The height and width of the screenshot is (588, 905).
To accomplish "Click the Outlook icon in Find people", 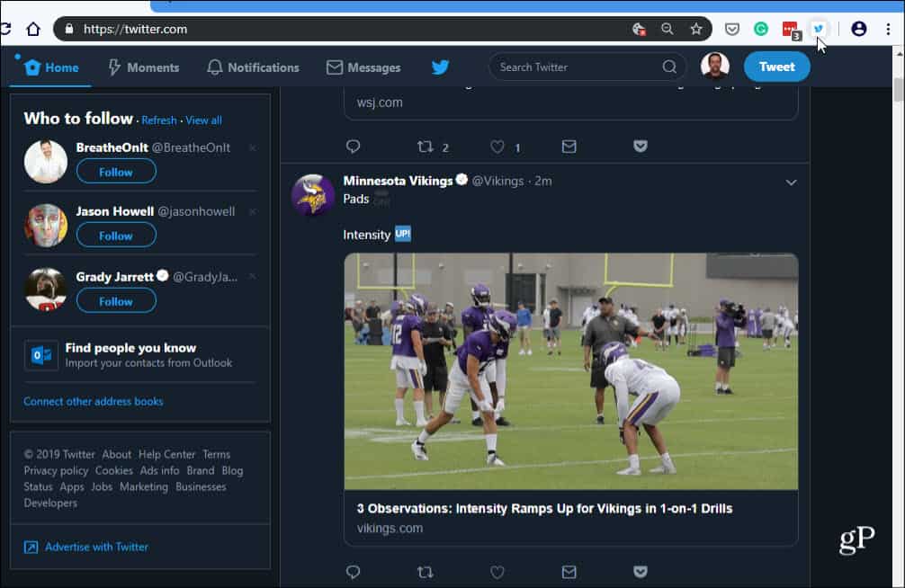I will click(x=41, y=355).
